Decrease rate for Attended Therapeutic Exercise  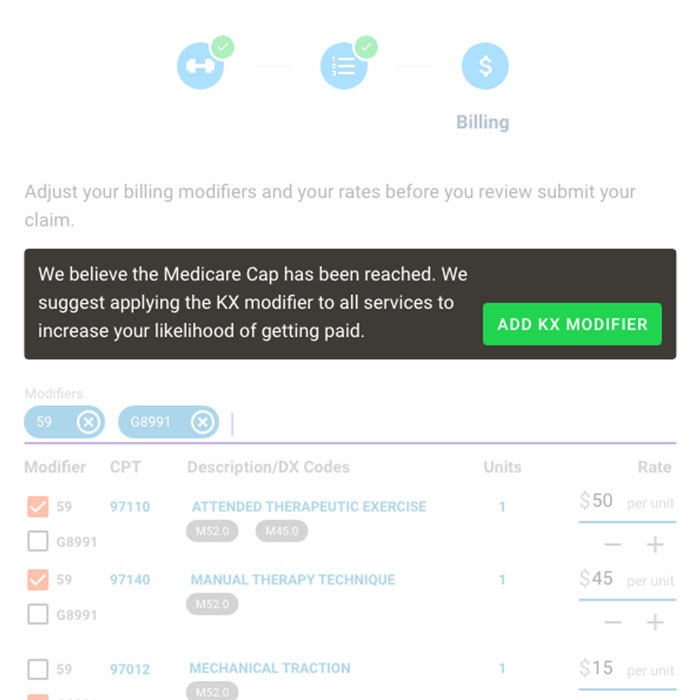tap(613, 545)
